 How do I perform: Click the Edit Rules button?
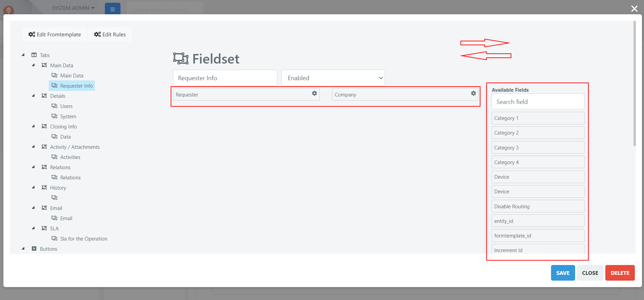coord(110,34)
